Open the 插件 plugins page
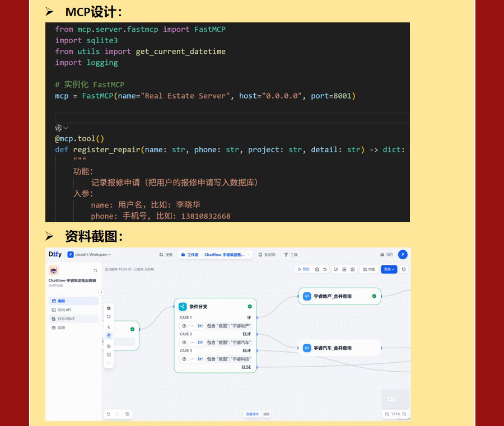The width and height of the screenshot is (504, 426). [x=386, y=255]
